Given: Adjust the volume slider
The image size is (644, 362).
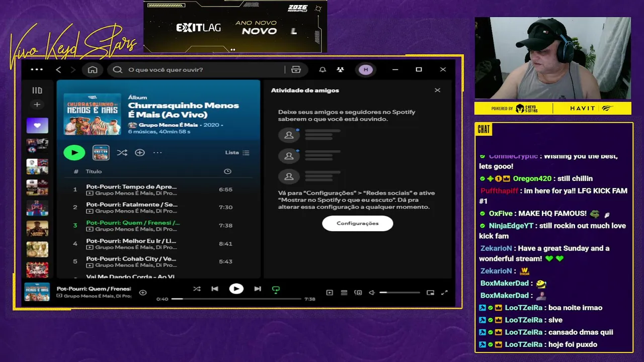Looking at the screenshot, I should tap(399, 293).
